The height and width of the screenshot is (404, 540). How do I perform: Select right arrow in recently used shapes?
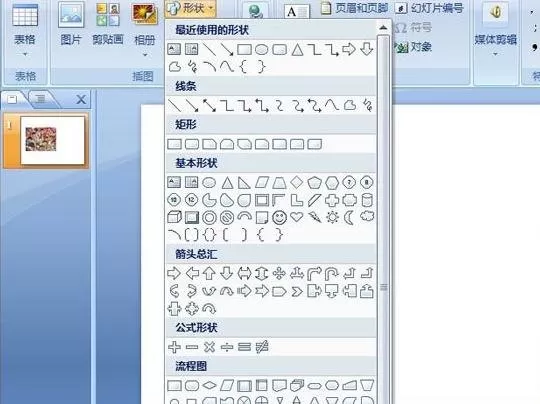pyautogui.click(x=349, y=49)
